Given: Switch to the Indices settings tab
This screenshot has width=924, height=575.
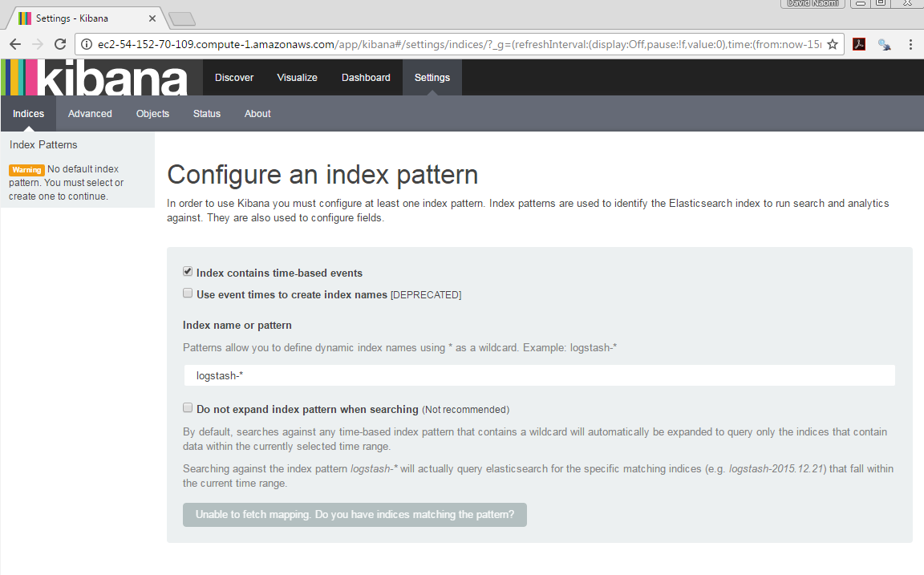Looking at the screenshot, I should pos(28,114).
